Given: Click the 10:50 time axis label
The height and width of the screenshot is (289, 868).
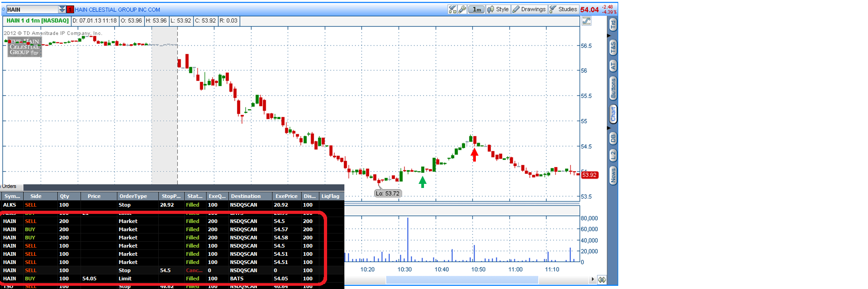Looking at the screenshot, I should [478, 269].
